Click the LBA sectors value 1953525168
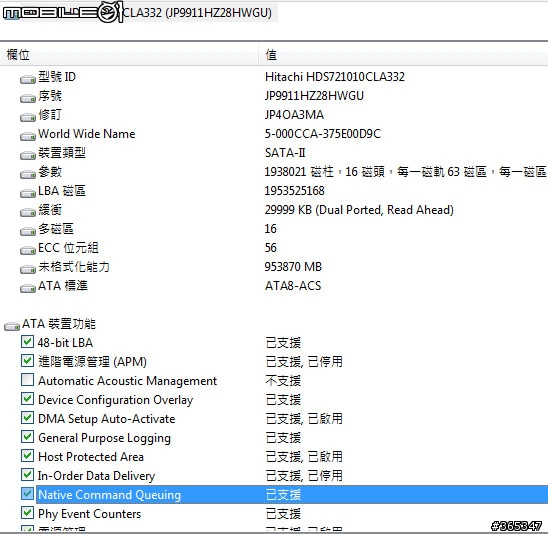Viewport: 548px width, 534px height. [x=295, y=191]
